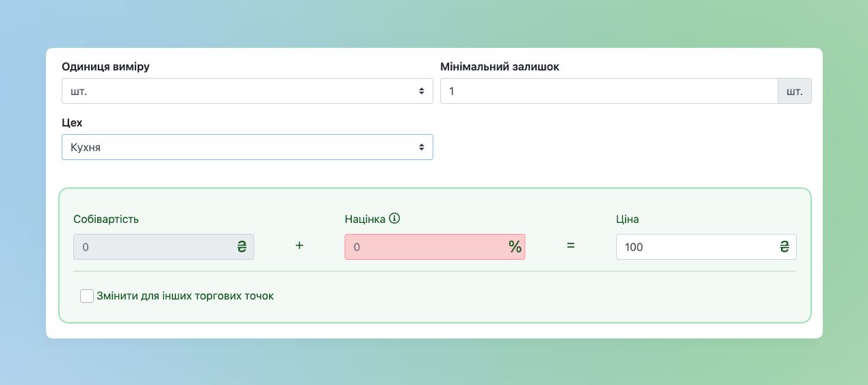This screenshot has height=385, width=868.
Task: Click the Мінімальний залишок label
Action: click(500, 66)
